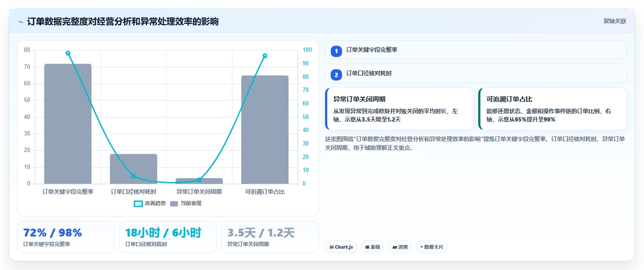The image size is (644, 270).
Task: Click the cyan 改善趋势 legend swatch
Action: 138,203
